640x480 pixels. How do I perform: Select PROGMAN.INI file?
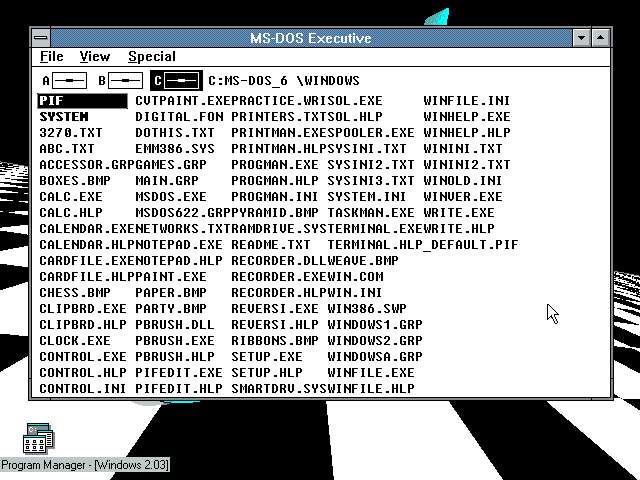[275, 196]
